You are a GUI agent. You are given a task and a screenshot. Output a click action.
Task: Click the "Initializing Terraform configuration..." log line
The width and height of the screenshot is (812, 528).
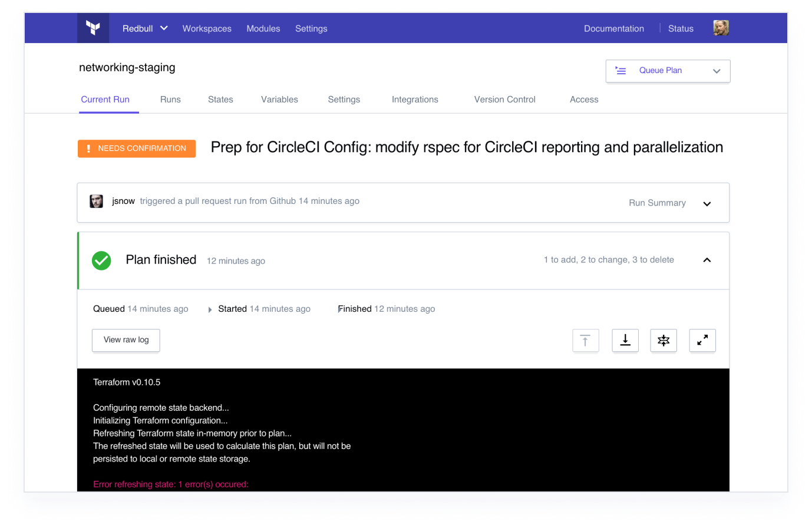coord(160,421)
